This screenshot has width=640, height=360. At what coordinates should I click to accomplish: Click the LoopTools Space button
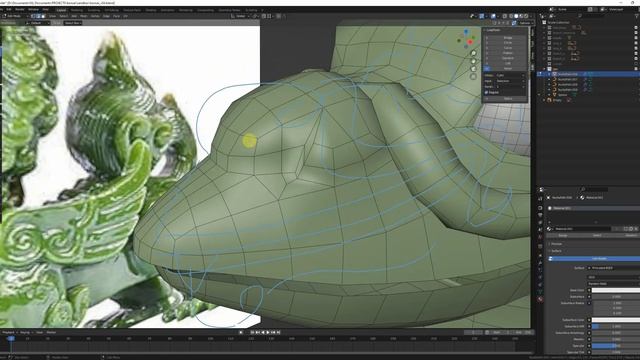click(505, 99)
